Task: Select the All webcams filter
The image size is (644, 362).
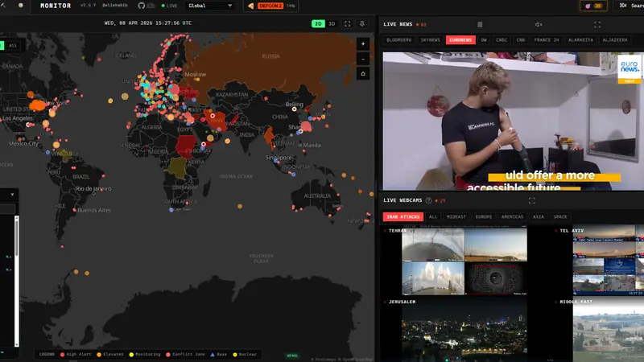Action: (433, 216)
